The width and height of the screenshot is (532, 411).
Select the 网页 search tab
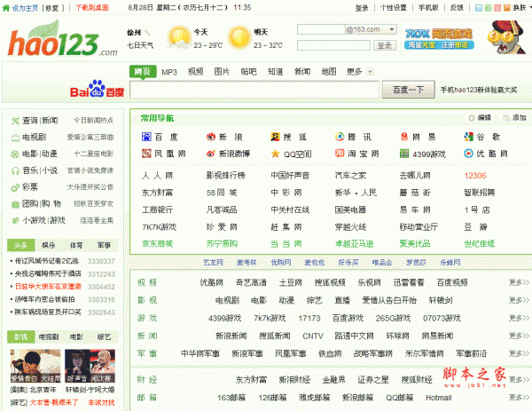coord(143,72)
